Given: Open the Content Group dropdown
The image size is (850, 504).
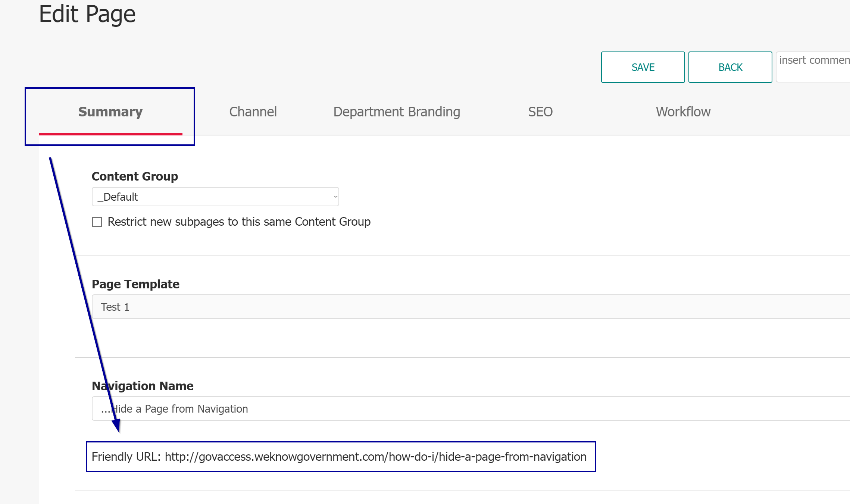Looking at the screenshot, I should (x=215, y=197).
